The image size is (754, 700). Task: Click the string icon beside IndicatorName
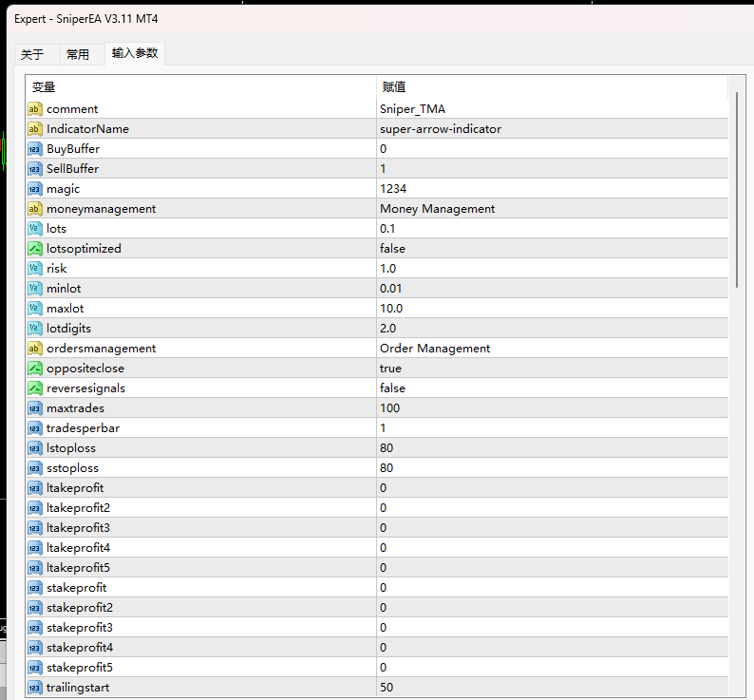34,129
